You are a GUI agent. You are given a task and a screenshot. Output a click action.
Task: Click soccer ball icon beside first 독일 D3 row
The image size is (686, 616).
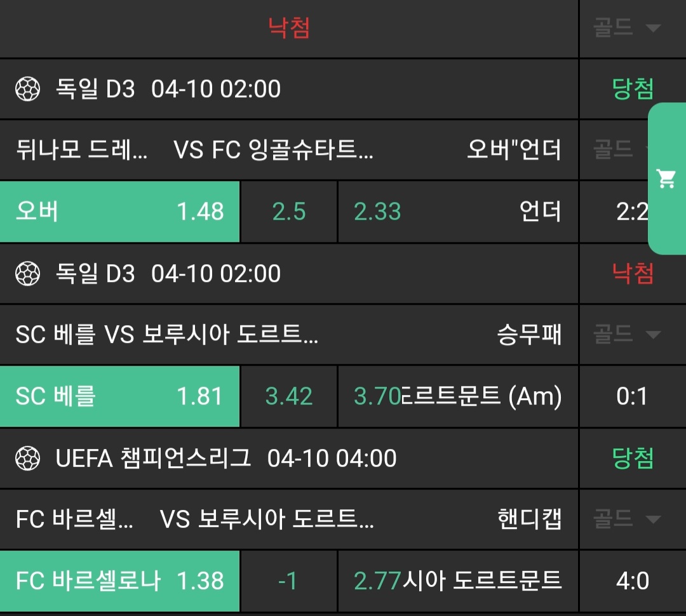tap(27, 89)
